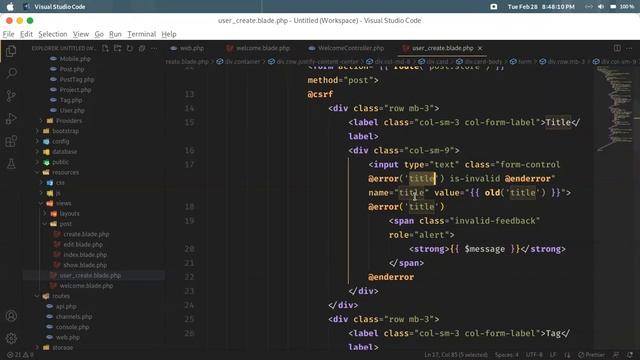Open the Terminal menu
The height and width of the screenshot is (360, 640).
pyautogui.click(x=142, y=34)
